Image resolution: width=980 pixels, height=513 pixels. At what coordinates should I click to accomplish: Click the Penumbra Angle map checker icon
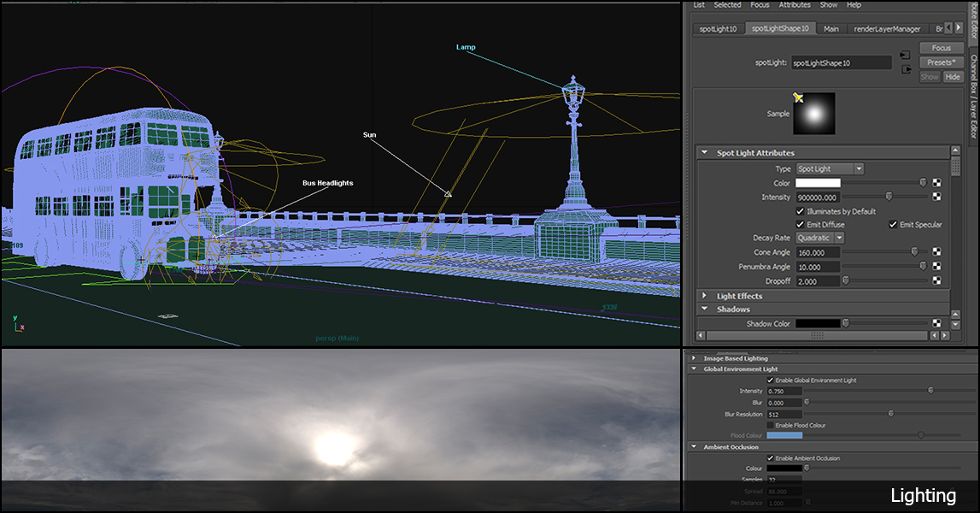pyautogui.click(x=936, y=266)
